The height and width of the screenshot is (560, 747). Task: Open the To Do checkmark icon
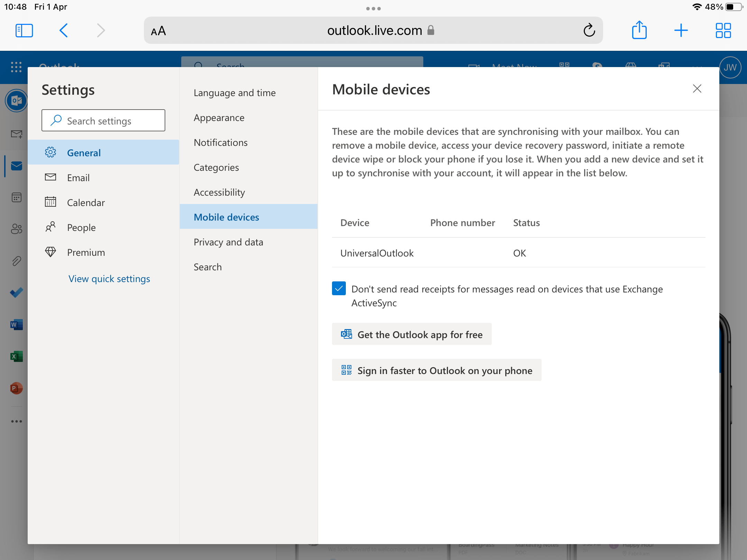[x=16, y=293]
